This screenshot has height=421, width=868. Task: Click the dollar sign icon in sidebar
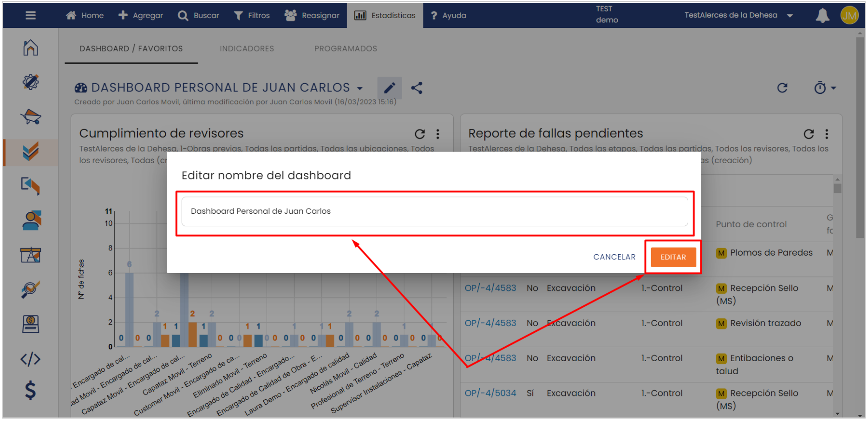pos(31,390)
